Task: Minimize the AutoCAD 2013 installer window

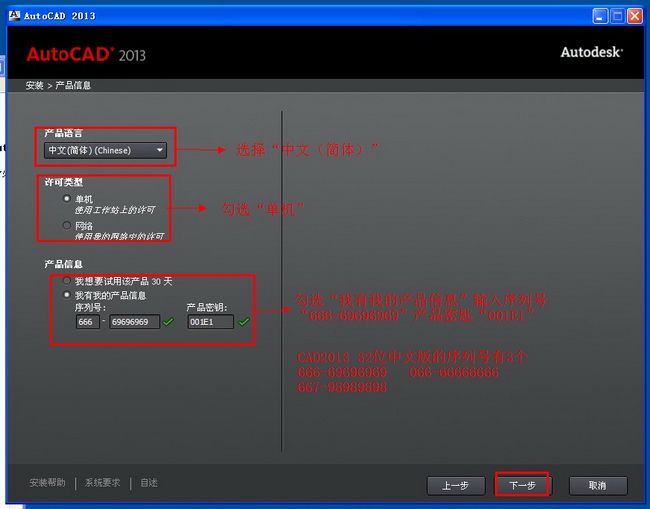Action: click(600, 16)
